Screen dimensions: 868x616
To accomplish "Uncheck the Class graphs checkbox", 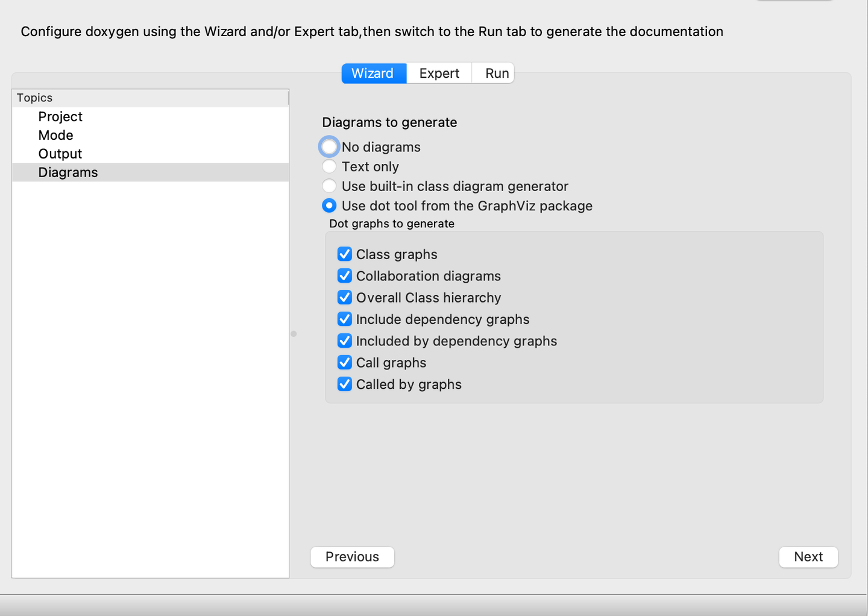I will point(345,254).
